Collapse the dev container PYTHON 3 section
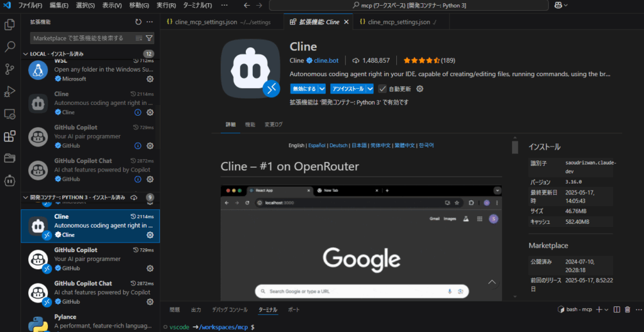The image size is (644, 332). pos(26,197)
